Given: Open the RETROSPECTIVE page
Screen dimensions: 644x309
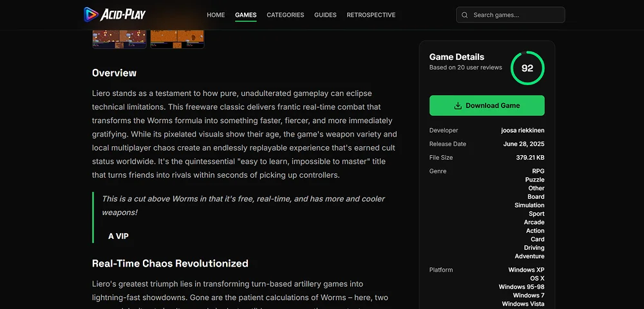Looking at the screenshot, I should click(x=371, y=15).
